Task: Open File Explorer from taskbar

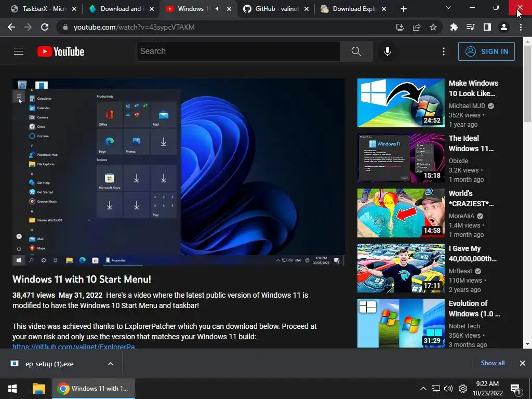Action: pyautogui.click(x=38, y=389)
